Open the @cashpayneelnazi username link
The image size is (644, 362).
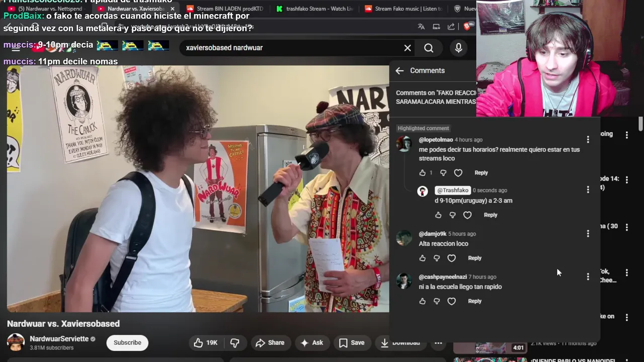(443, 277)
